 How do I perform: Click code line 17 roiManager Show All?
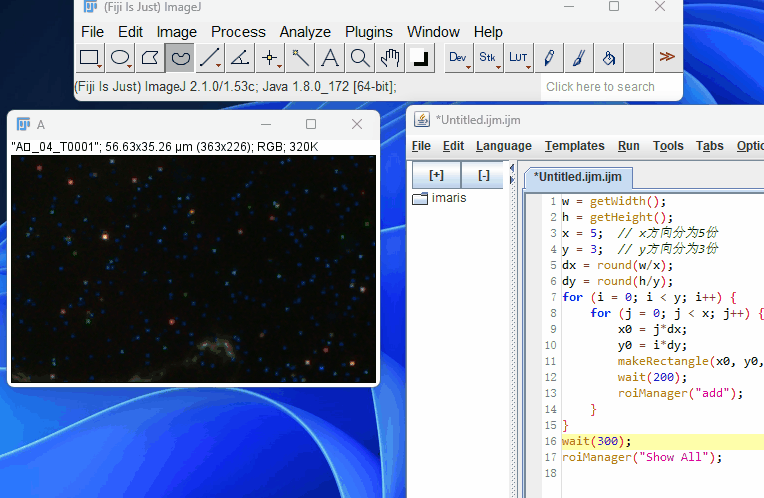[642, 457]
